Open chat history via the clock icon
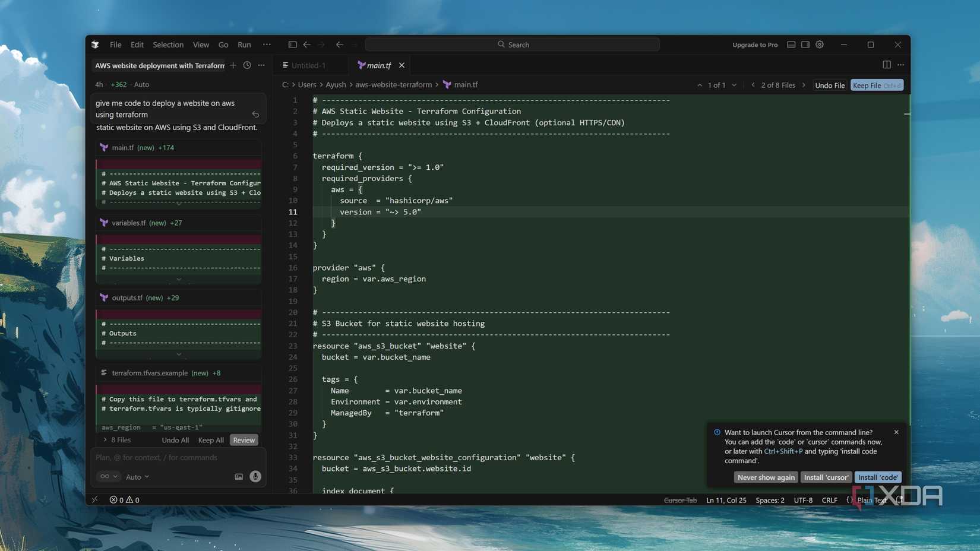Screen dimensions: 980x551 point(247,65)
